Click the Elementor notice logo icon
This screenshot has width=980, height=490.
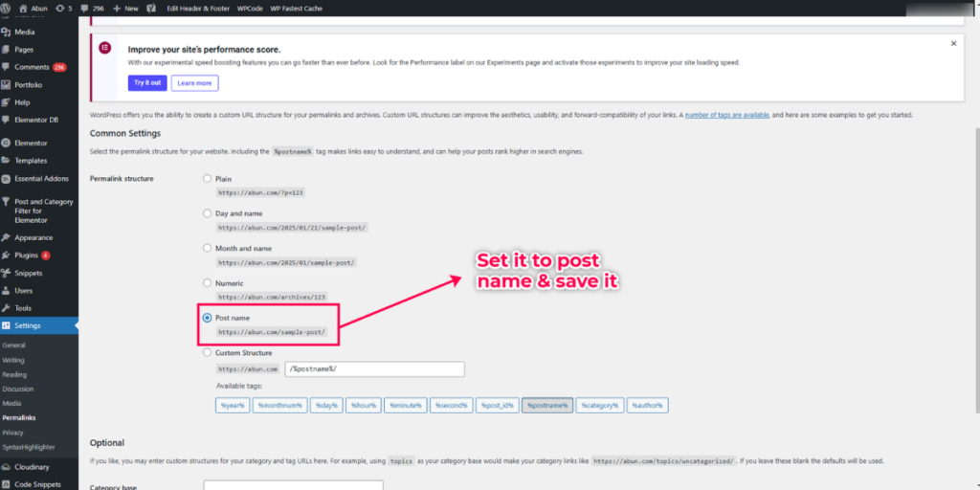tap(105, 48)
